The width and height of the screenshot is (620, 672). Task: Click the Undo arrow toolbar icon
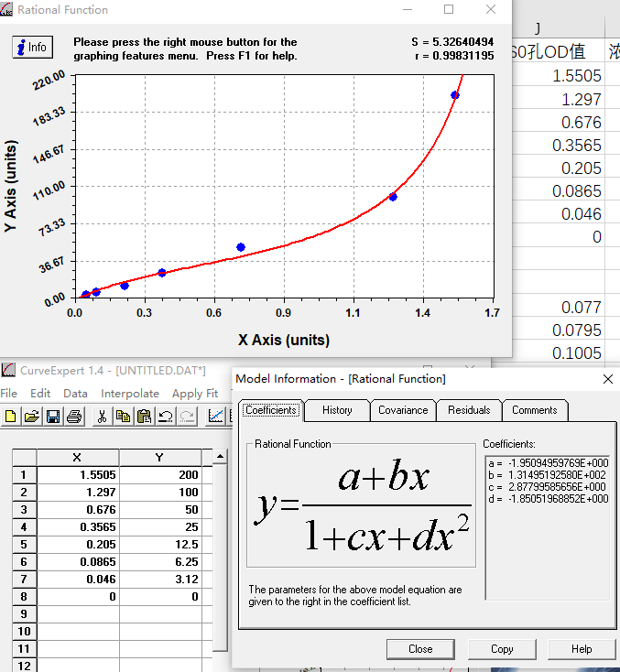click(x=165, y=417)
